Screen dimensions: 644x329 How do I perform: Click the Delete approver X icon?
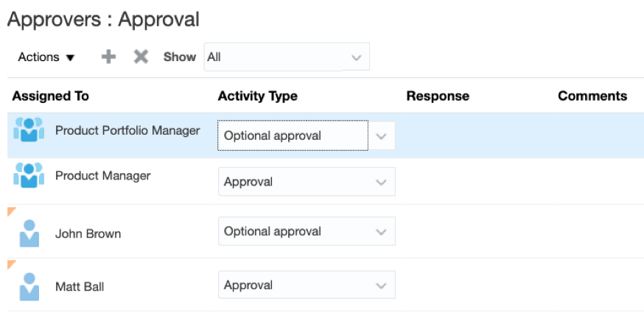(x=141, y=57)
